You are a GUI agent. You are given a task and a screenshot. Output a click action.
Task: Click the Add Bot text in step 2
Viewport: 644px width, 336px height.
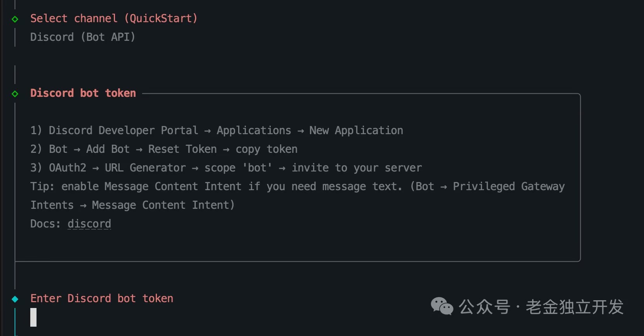coord(108,149)
